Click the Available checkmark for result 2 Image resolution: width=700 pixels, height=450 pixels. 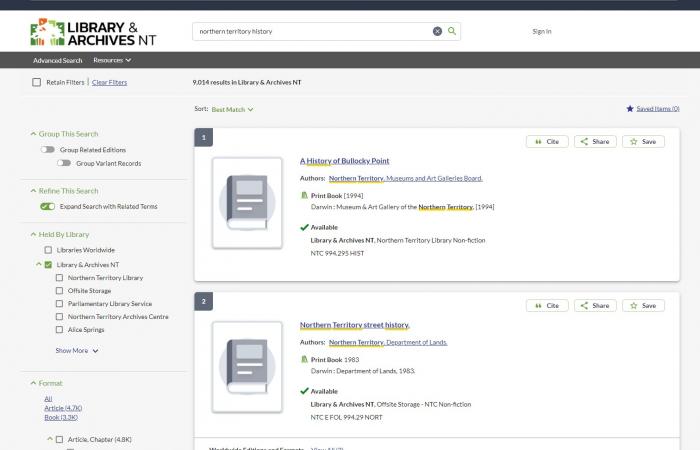304,391
